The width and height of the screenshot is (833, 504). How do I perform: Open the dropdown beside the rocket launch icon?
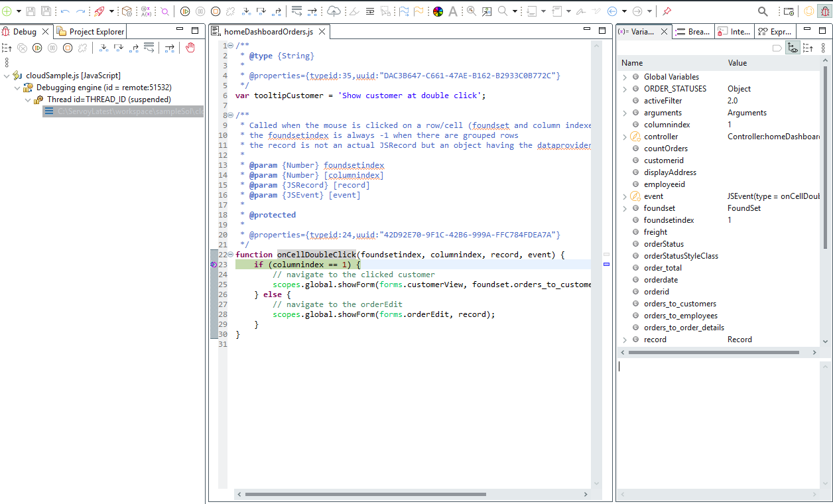click(x=111, y=11)
